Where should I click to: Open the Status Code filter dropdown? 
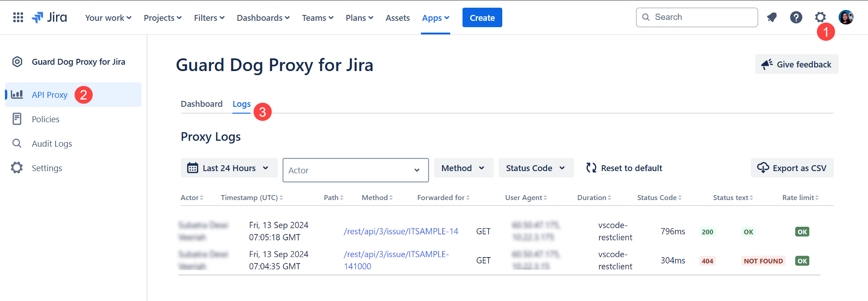coord(536,168)
